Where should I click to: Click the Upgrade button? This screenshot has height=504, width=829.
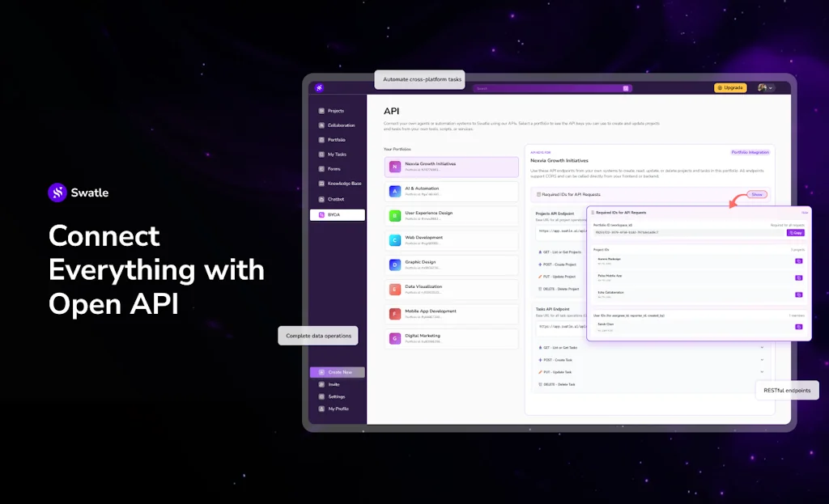coord(730,88)
